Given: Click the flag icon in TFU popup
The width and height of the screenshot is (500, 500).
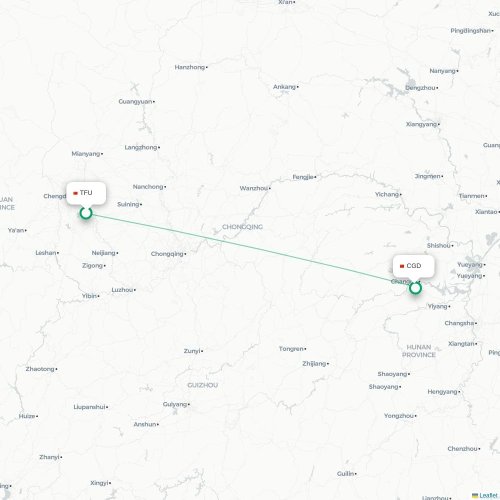Looking at the screenshot, I should click(75, 193).
